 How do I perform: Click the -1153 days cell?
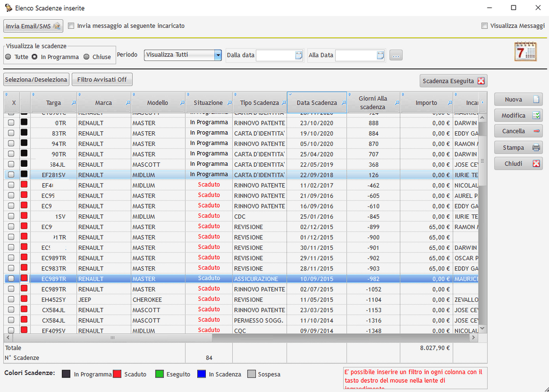coord(373,310)
